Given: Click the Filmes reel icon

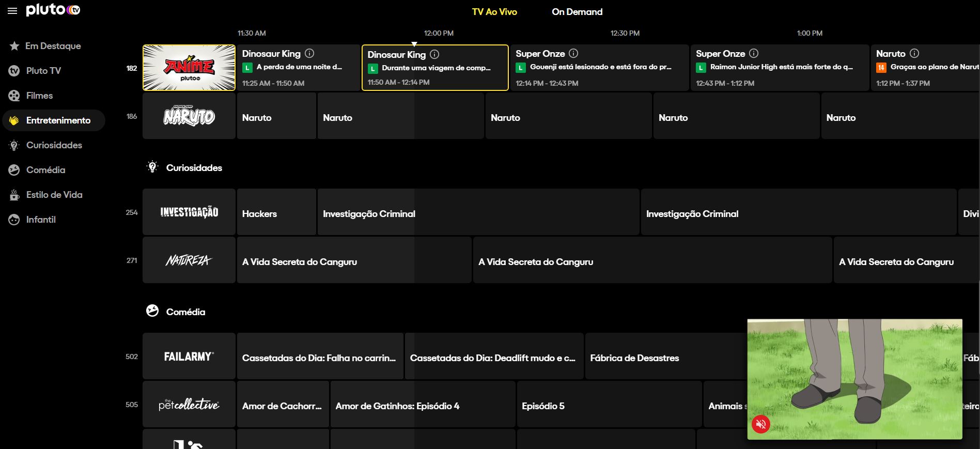Looking at the screenshot, I should point(14,96).
